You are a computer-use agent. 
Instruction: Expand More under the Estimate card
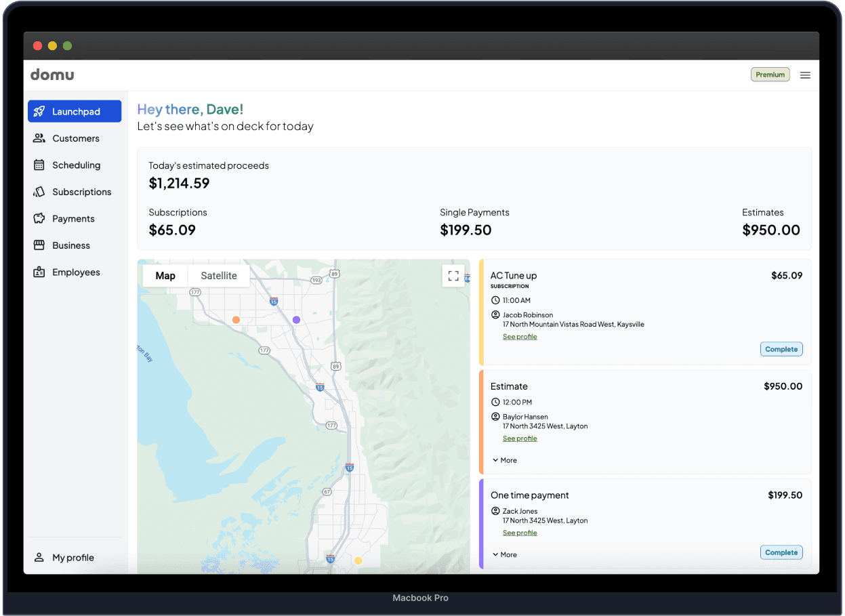(x=505, y=460)
